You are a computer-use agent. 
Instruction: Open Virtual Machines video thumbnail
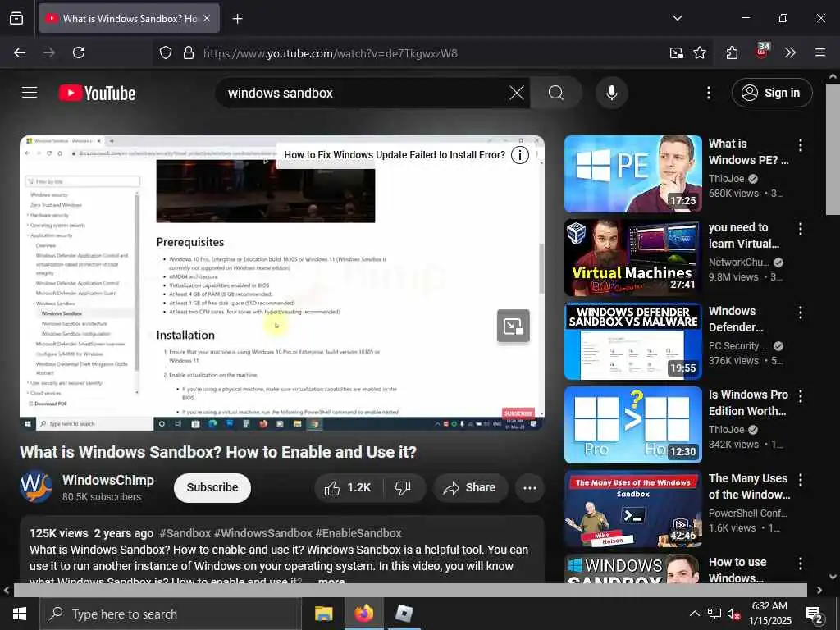632,258
